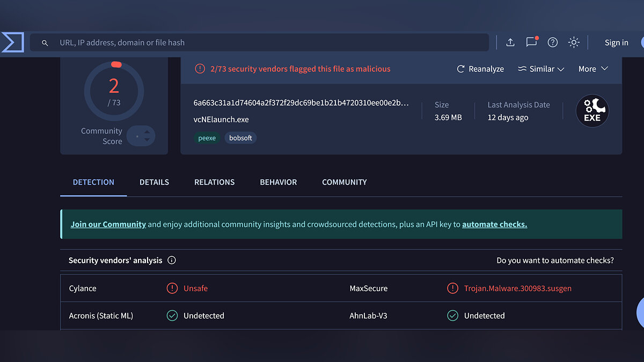Follow the Join our Community link
This screenshot has height=362, width=644.
108,224
